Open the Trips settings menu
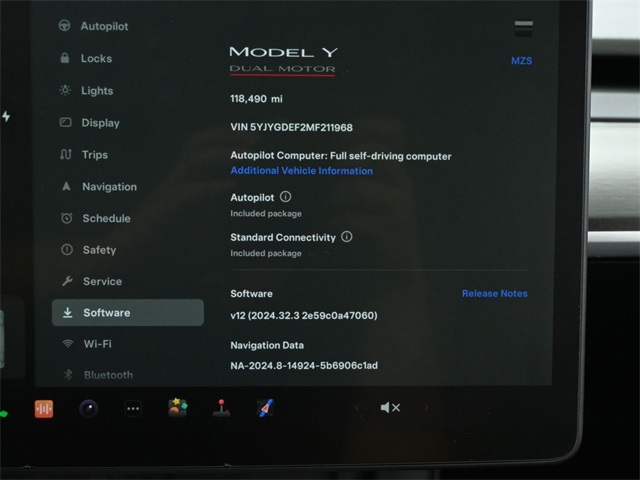Image resolution: width=640 pixels, height=480 pixels. click(84, 155)
